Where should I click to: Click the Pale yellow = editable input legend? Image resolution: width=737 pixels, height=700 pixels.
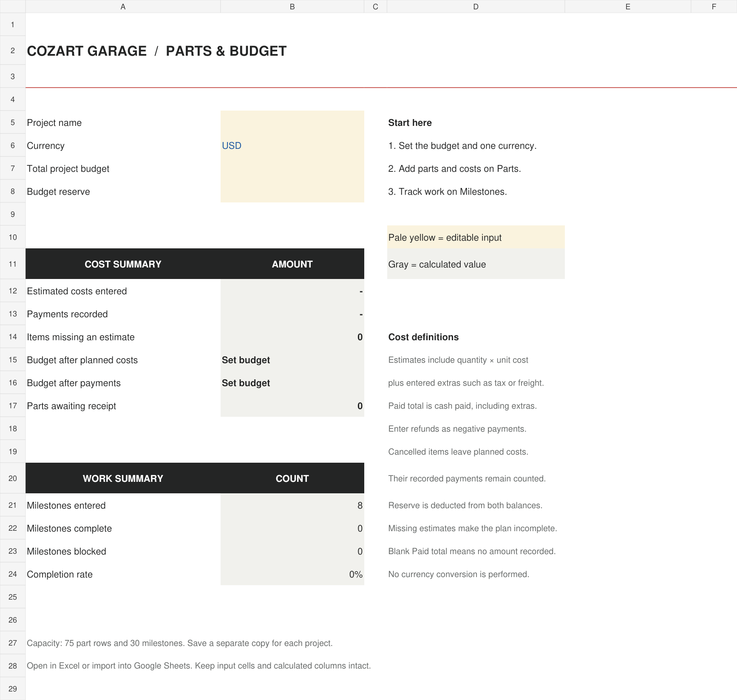pyautogui.click(x=476, y=237)
